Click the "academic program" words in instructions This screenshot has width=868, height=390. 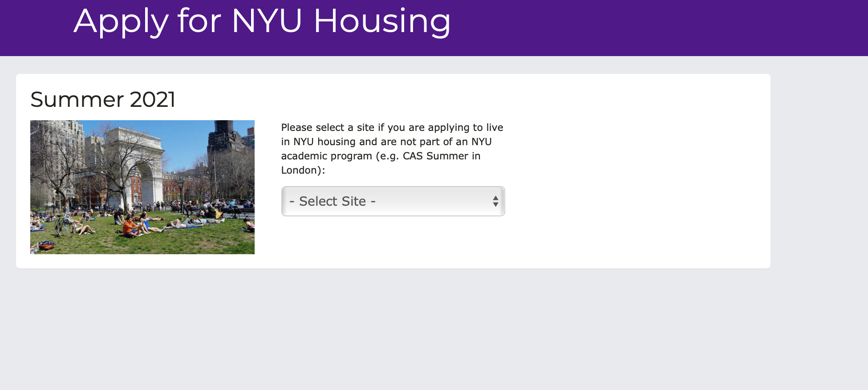coord(326,156)
